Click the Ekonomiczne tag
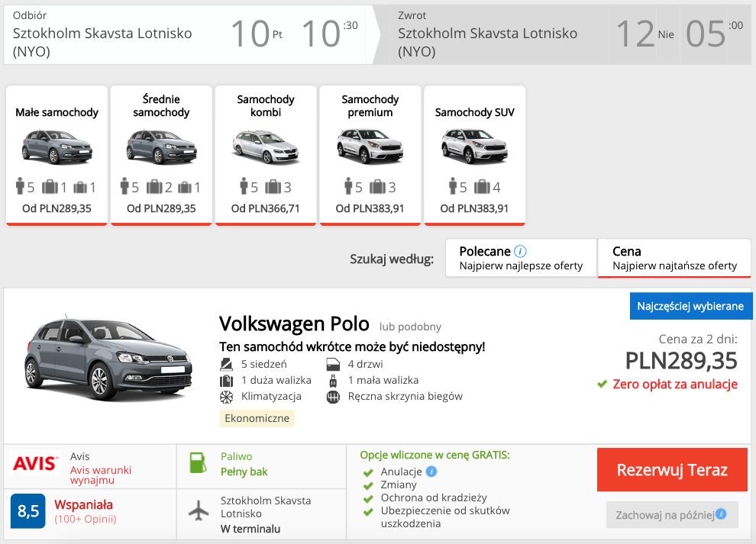The height and width of the screenshot is (544, 756). tap(257, 418)
